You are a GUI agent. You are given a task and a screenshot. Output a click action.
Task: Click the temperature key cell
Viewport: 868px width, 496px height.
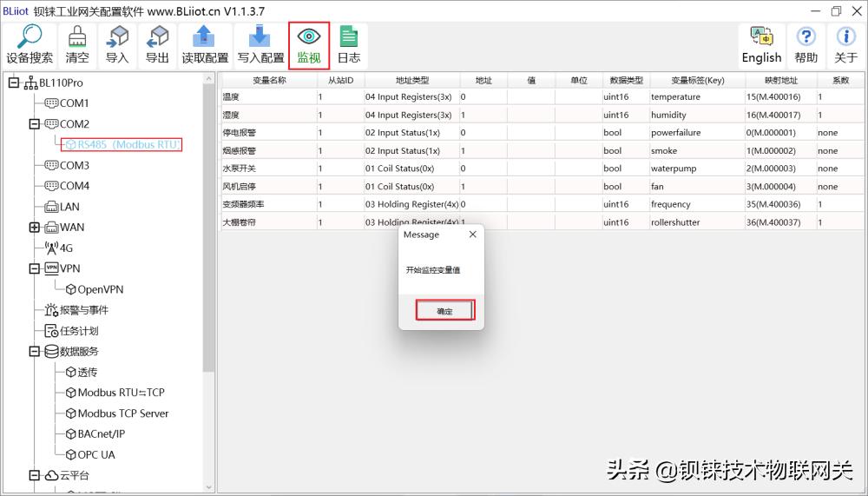pos(698,97)
